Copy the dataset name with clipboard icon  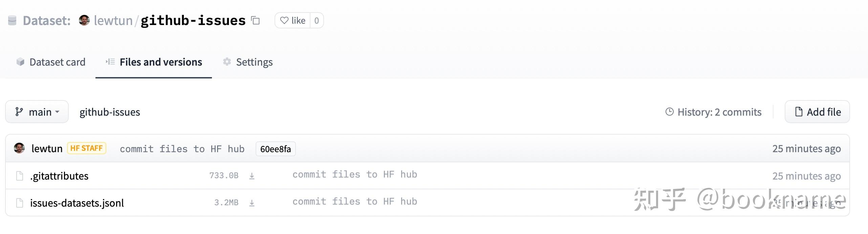(x=255, y=21)
